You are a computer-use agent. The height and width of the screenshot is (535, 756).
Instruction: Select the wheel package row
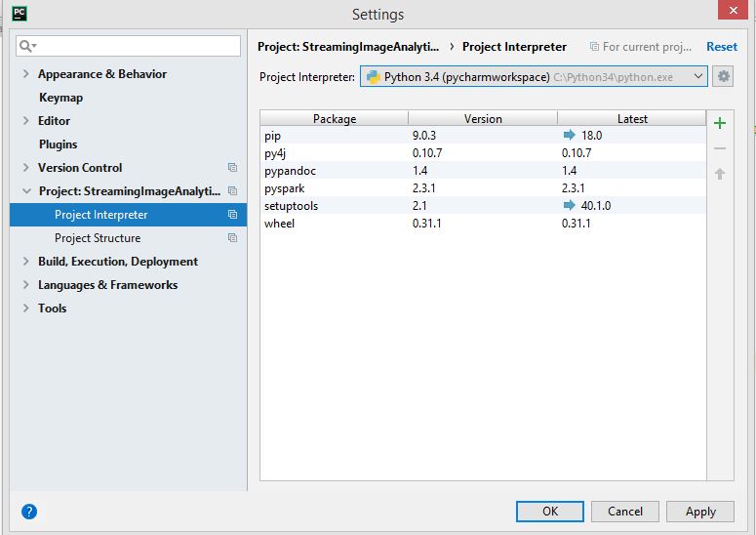(x=483, y=223)
